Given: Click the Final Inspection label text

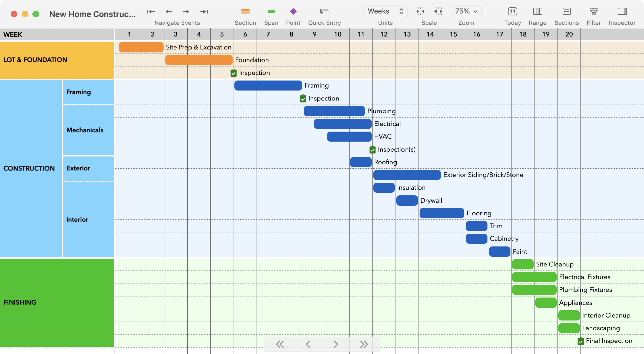Looking at the screenshot, I should 609,341.
